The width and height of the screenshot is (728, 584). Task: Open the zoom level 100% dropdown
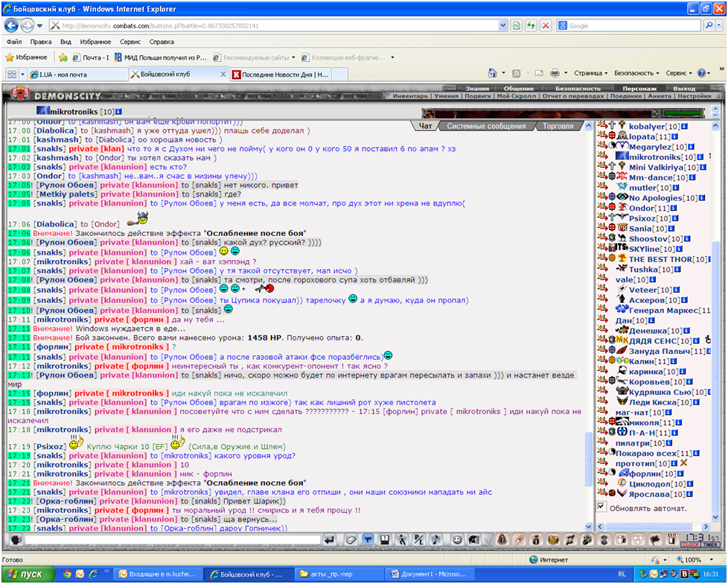click(x=712, y=560)
